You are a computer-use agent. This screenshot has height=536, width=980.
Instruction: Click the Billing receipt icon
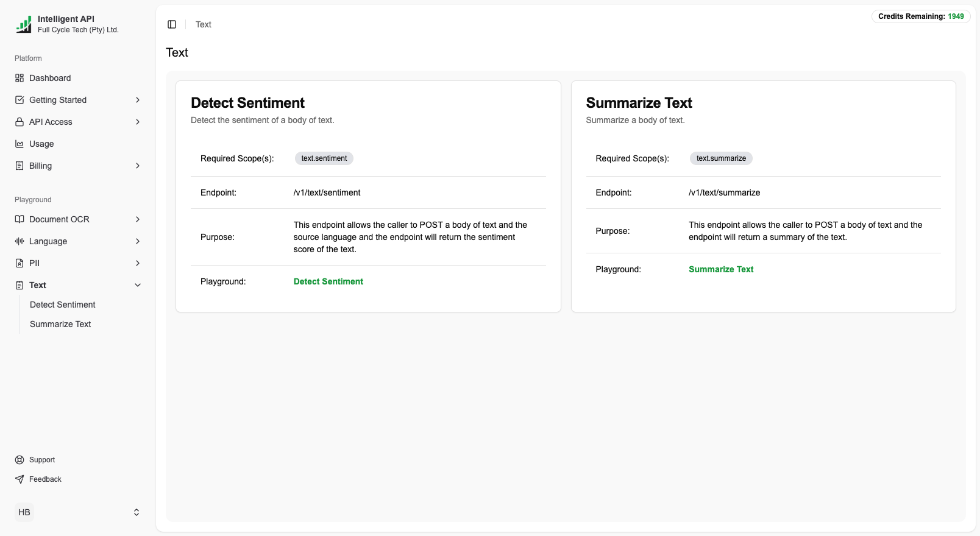[20, 166]
